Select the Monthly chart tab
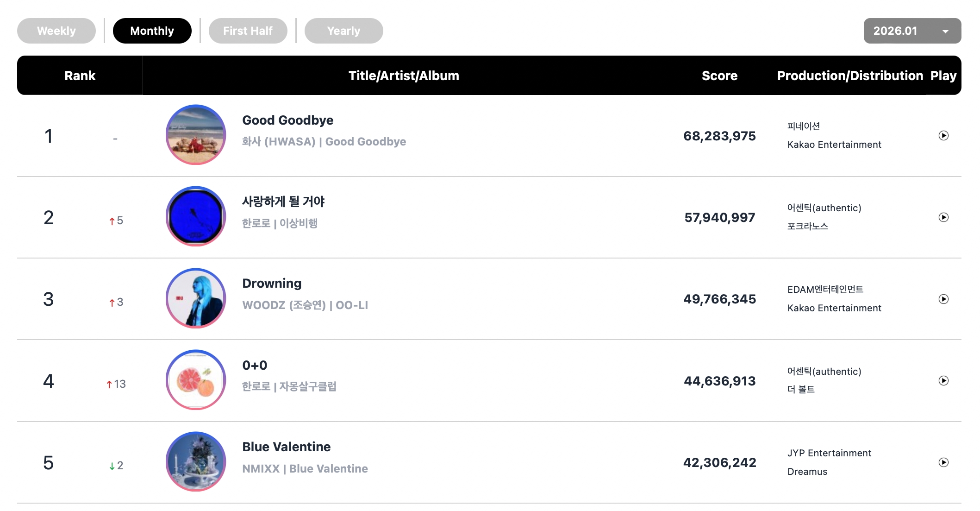Image resolution: width=980 pixels, height=511 pixels. 152,31
